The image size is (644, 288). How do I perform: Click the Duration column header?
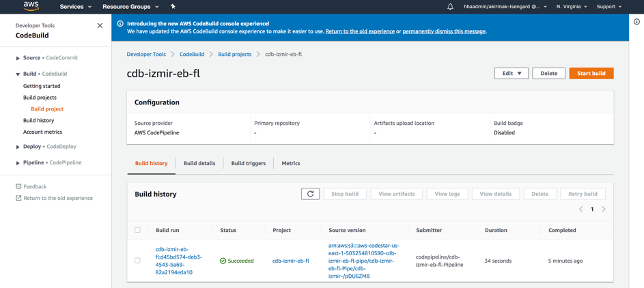[496, 230]
